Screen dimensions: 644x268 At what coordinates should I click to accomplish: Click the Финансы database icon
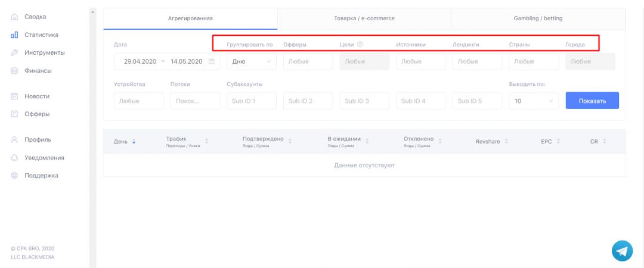point(14,71)
